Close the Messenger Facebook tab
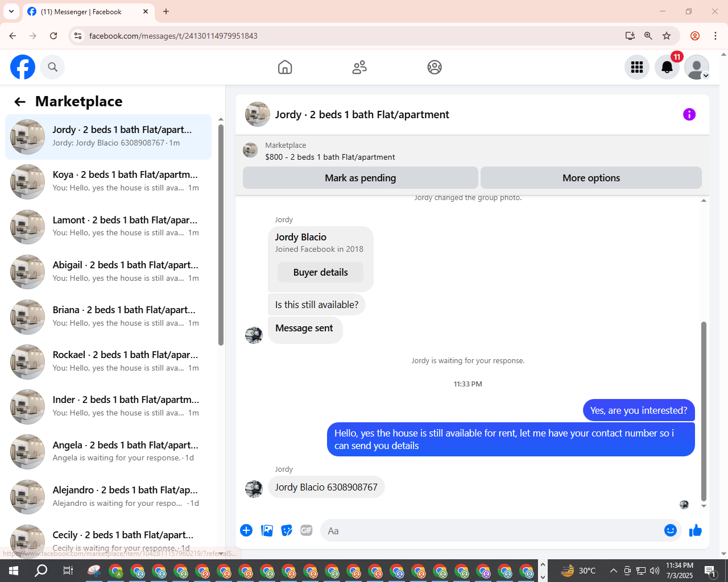This screenshot has height=582, width=728. pyautogui.click(x=146, y=11)
